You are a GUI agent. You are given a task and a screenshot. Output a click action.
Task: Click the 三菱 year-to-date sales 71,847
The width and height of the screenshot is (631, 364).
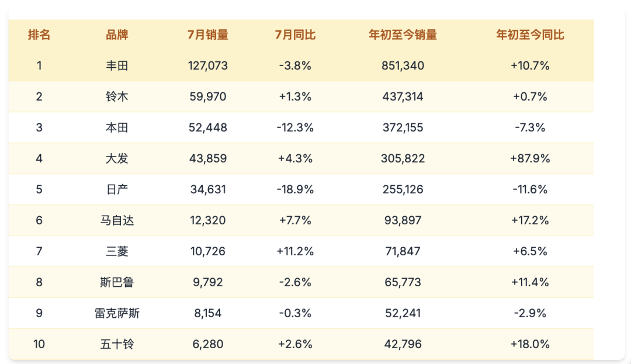(403, 252)
